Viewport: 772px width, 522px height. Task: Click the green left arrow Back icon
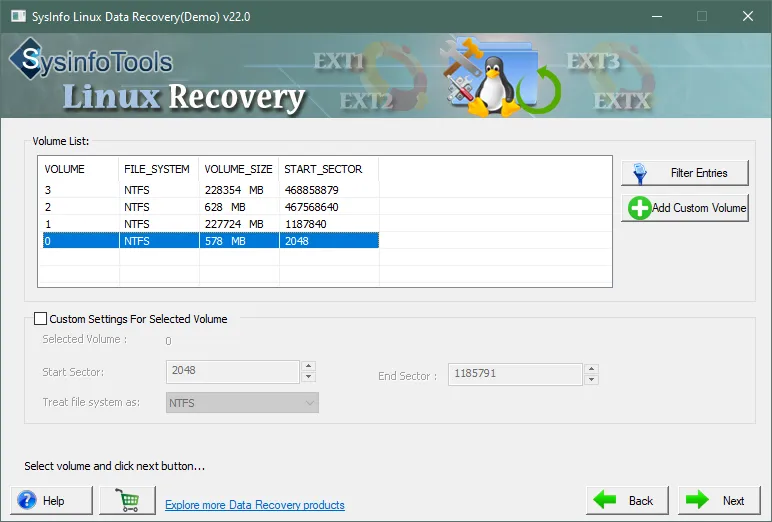605,500
